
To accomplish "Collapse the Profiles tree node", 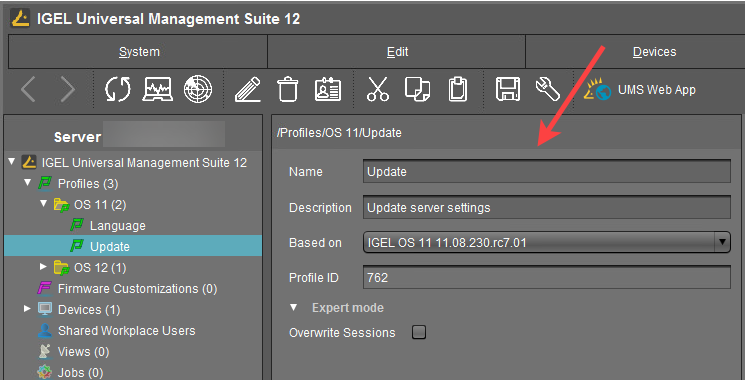I will point(28,183).
